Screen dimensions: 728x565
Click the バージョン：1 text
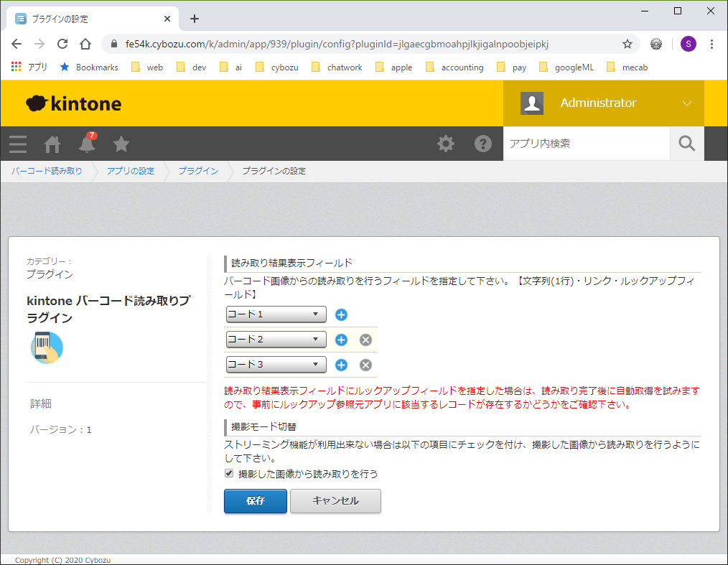click(x=61, y=429)
